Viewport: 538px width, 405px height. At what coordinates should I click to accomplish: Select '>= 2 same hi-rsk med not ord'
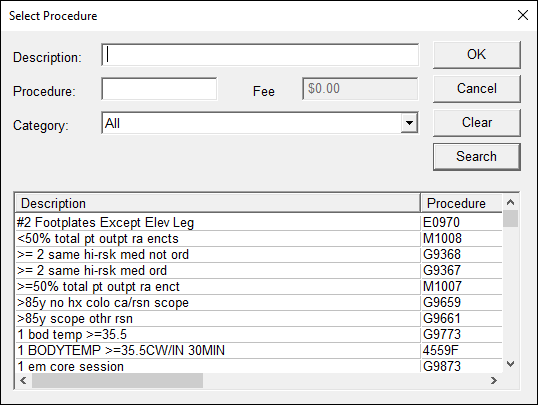pos(259,254)
